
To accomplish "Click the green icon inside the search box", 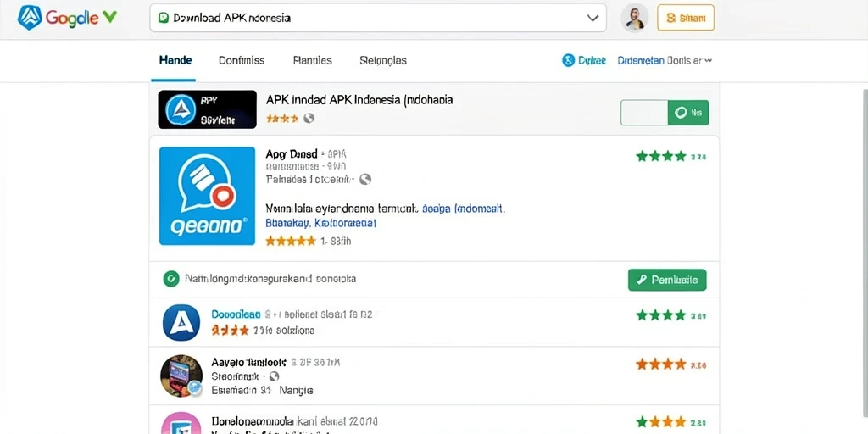I will pyautogui.click(x=164, y=18).
